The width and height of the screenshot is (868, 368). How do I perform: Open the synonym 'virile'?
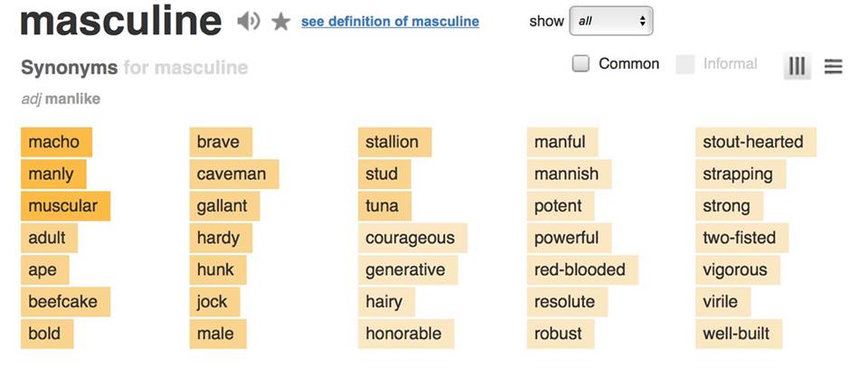click(721, 302)
